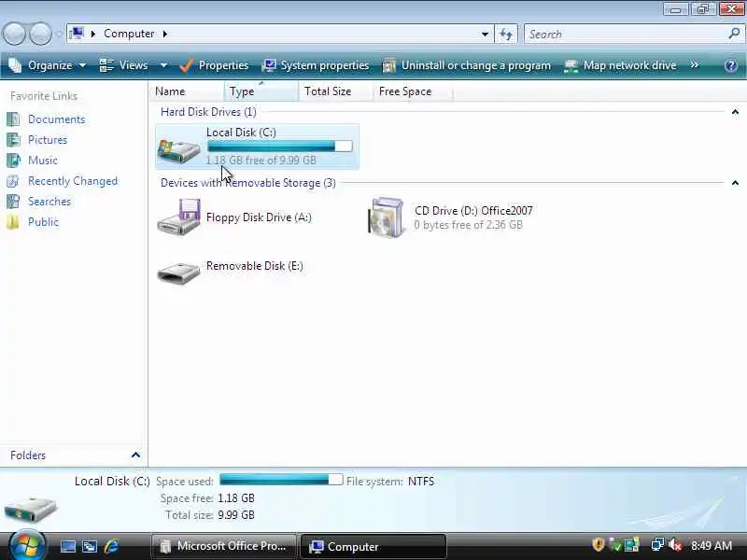Click Hard Disk Drives (1) group heading

click(208, 112)
